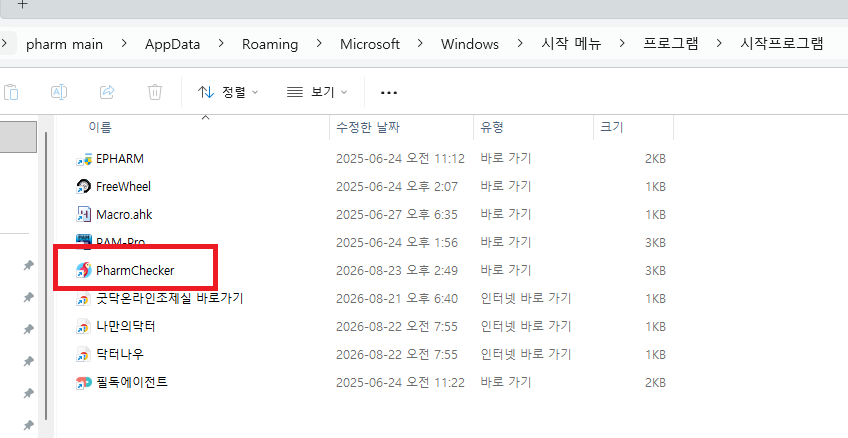This screenshot has width=848, height=438.
Task: Select the 닥터나우 file name
Action: pos(120,354)
